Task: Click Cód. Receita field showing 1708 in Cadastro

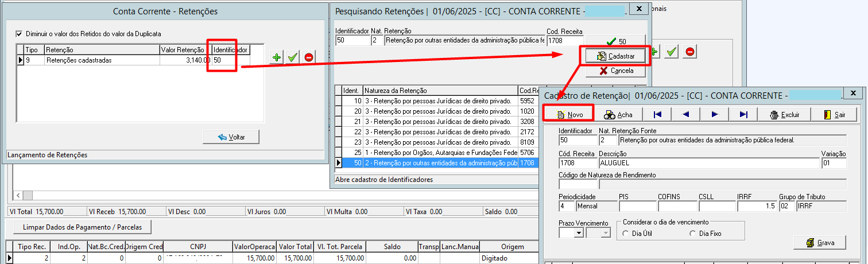Action: tap(578, 163)
